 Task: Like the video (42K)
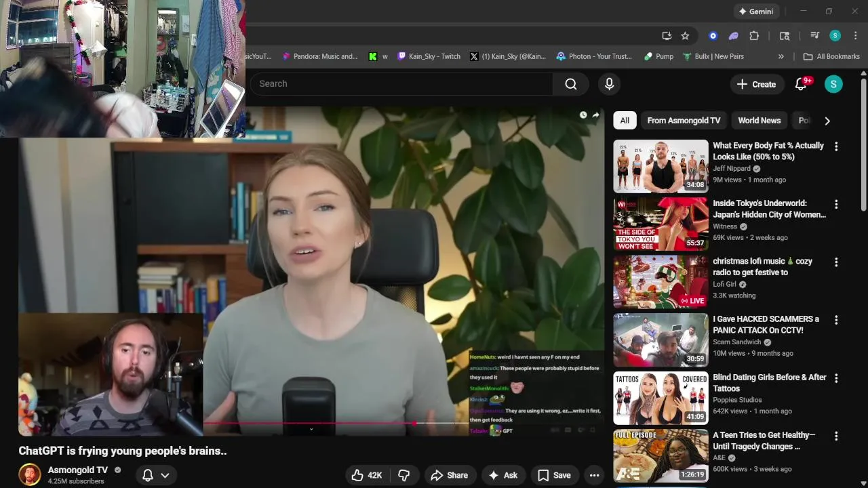click(366, 475)
